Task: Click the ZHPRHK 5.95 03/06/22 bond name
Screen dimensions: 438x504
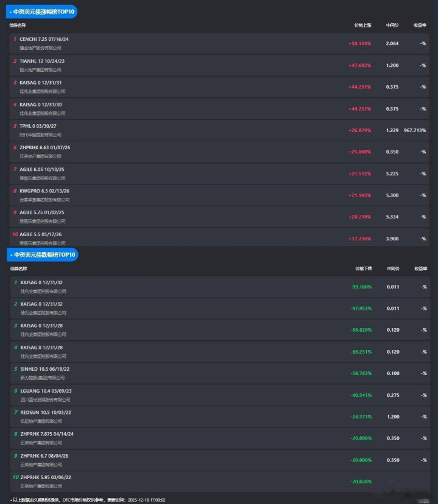Action: click(x=46, y=477)
